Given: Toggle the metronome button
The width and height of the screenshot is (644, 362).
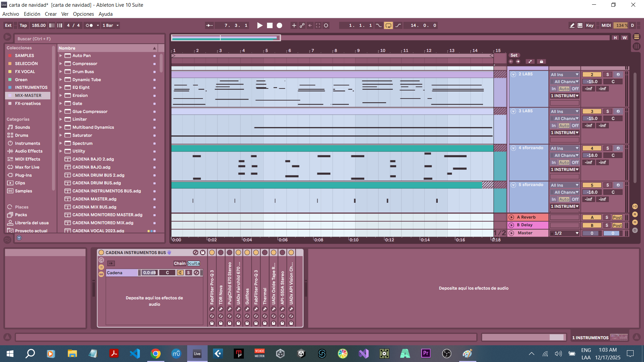Looking at the screenshot, I should pos(89,25).
